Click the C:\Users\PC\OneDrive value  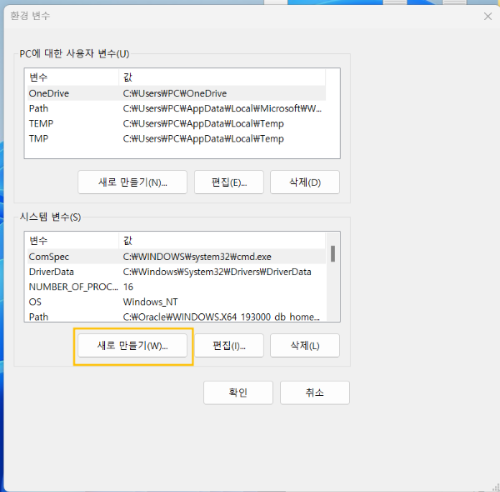pos(175,94)
